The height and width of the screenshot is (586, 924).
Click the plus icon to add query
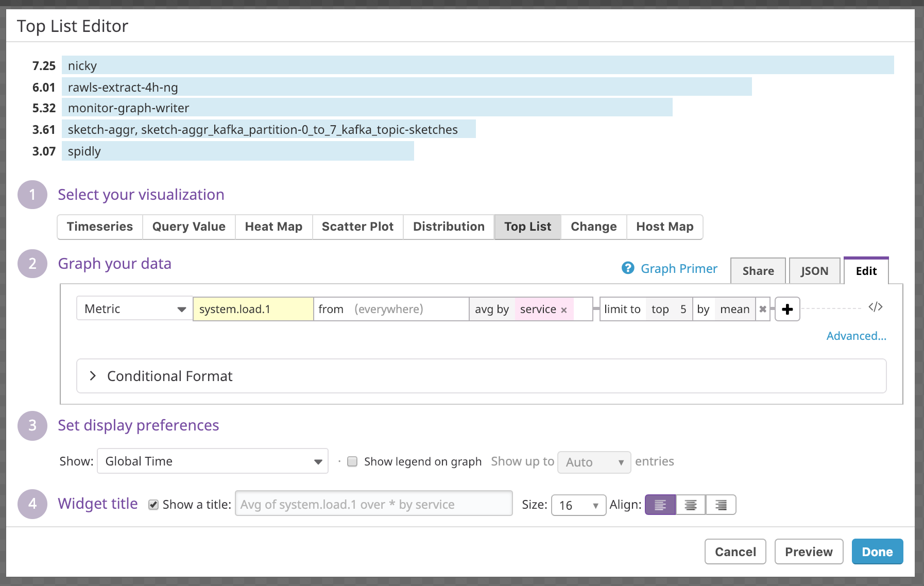787,309
